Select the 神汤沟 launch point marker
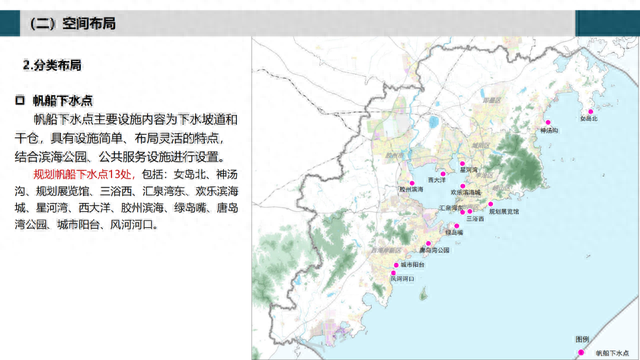Image resolution: width=640 pixels, height=360 pixels. click(x=548, y=122)
